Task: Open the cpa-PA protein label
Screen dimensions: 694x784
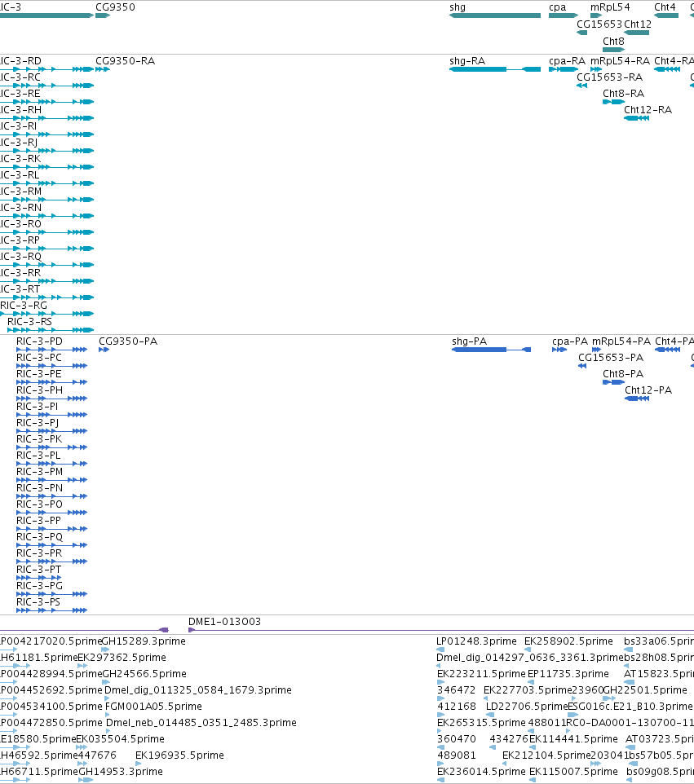Action: tap(570, 341)
